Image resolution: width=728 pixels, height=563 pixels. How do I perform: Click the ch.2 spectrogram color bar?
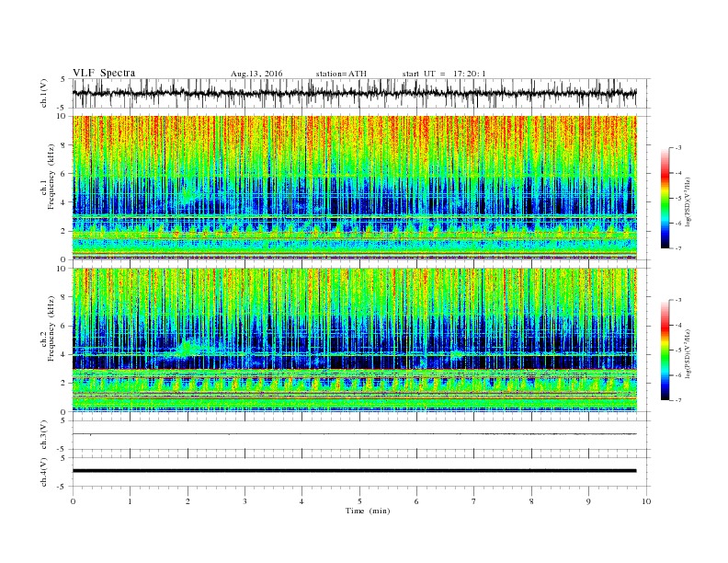[665, 350]
